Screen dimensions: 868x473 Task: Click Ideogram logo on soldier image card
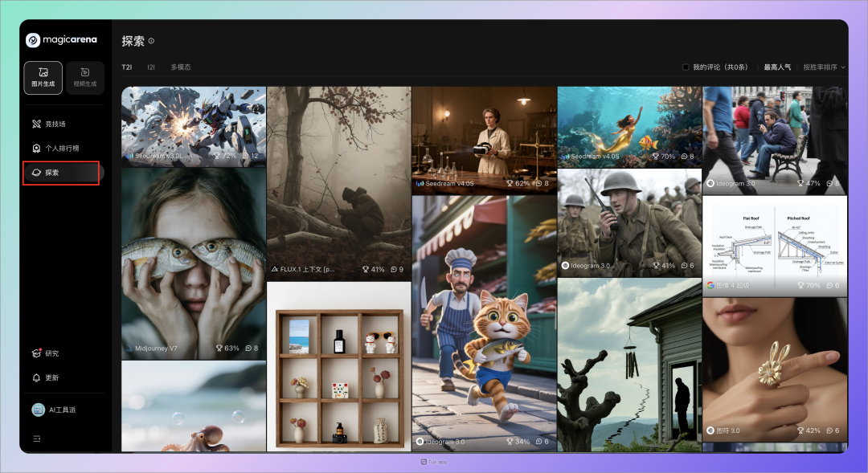565,266
